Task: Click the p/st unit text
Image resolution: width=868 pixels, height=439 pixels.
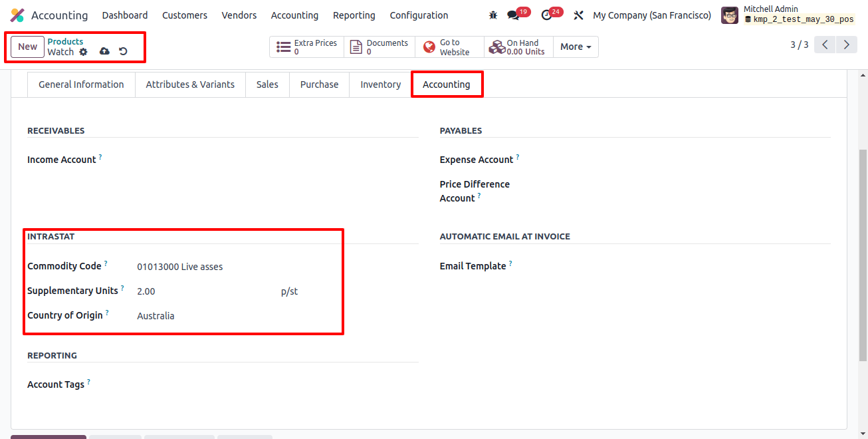Action: (x=290, y=291)
